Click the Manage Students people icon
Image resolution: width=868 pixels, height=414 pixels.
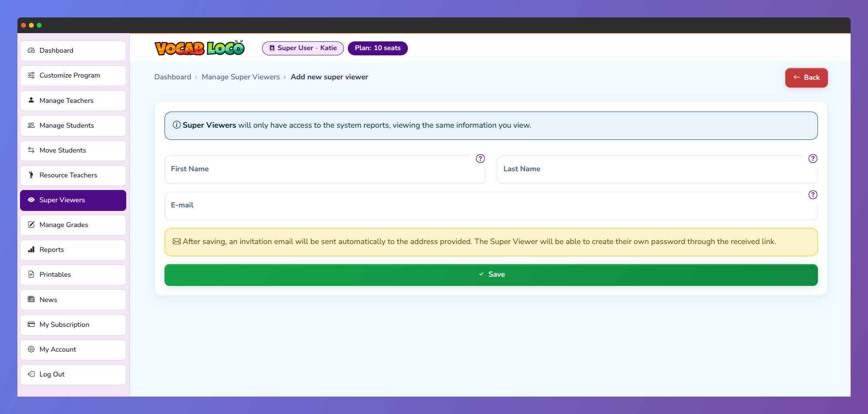point(31,125)
